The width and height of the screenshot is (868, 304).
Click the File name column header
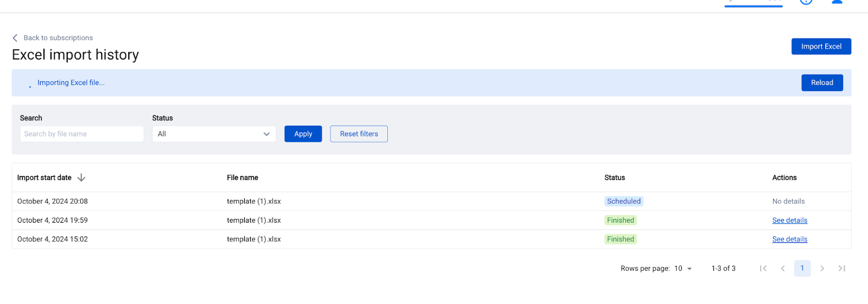[x=242, y=178]
